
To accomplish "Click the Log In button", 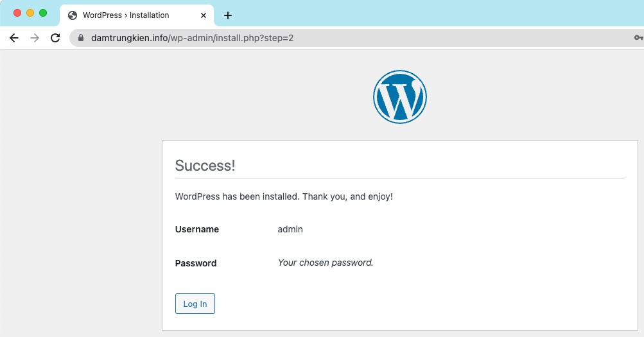I will pyautogui.click(x=195, y=304).
